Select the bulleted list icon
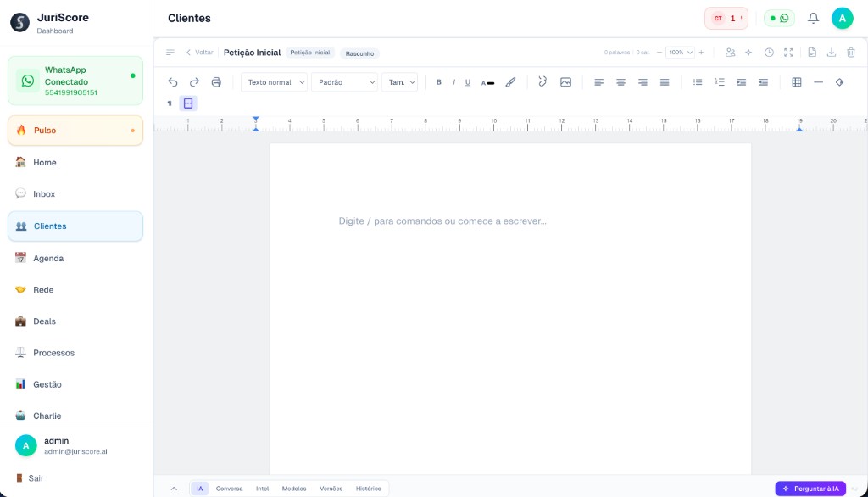This screenshot has width=868, height=497. [698, 82]
